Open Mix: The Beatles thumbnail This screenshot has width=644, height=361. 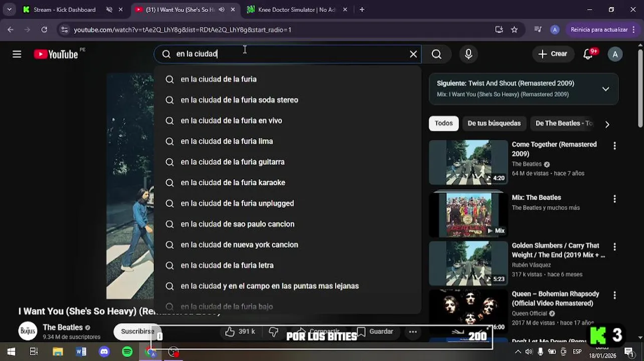tap(468, 215)
